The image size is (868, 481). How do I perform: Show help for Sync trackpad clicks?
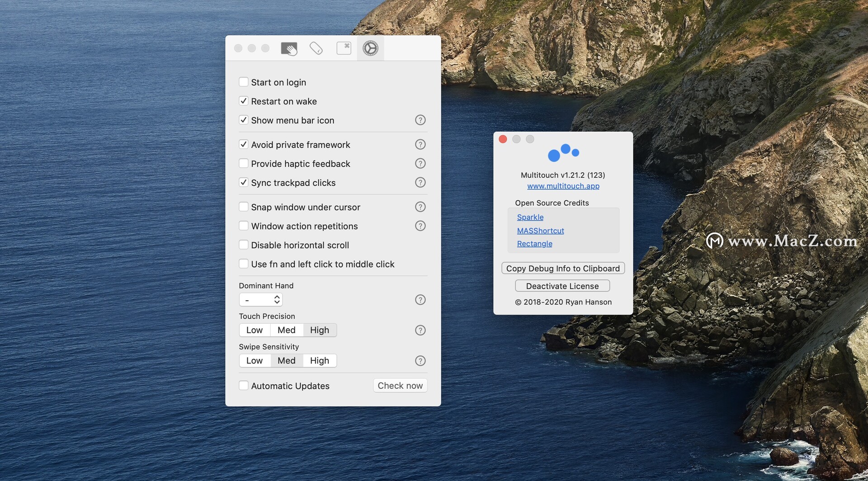click(x=420, y=183)
